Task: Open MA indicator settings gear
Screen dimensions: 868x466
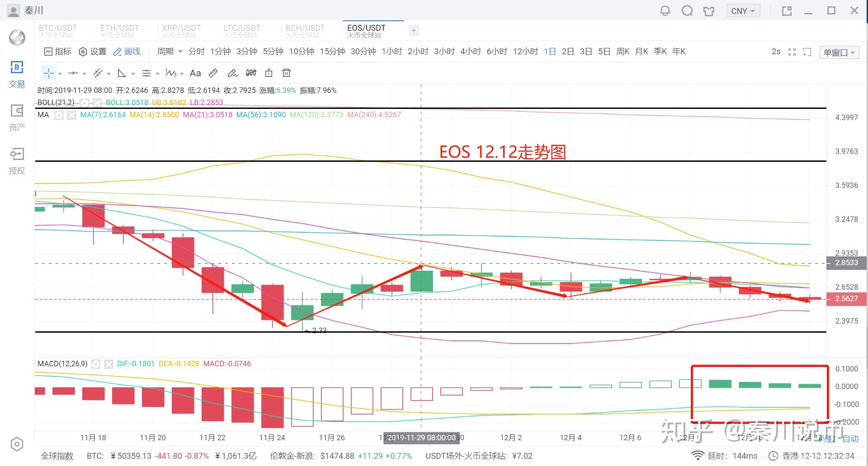Action: pos(59,115)
